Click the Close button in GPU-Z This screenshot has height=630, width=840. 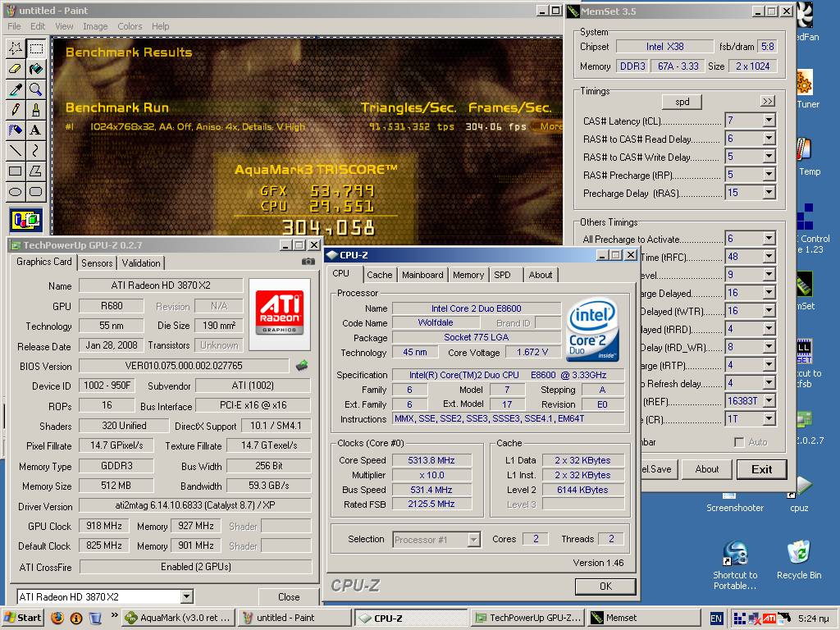289,597
